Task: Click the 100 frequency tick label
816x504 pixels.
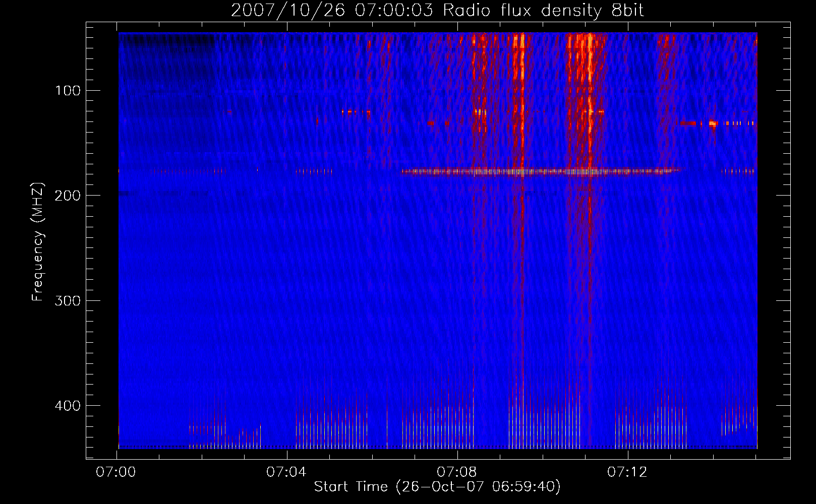Action: click(68, 91)
